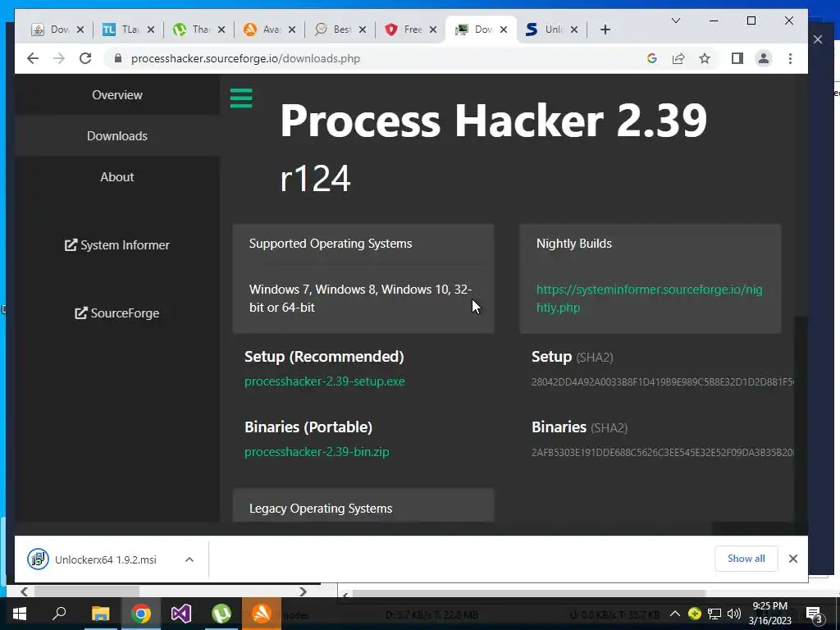Image resolution: width=840 pixels, height=630 pixels.
Task: Open a new tab with the plus button
Action: coord(605,30)
